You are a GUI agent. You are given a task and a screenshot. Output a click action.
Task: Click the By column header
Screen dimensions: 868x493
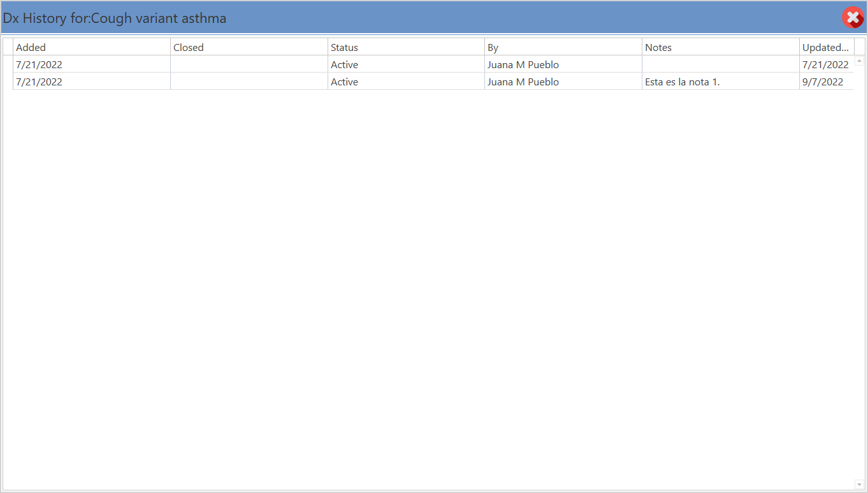(x=563, y=47)
